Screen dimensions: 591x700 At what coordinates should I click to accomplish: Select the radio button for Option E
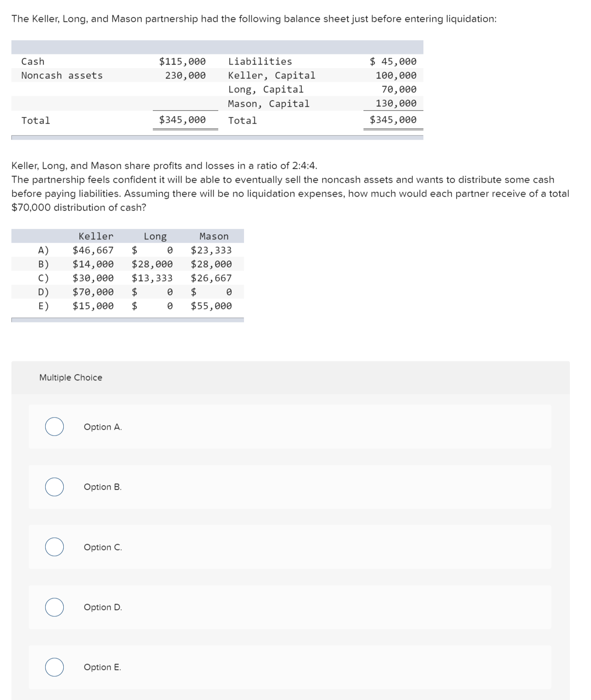click(x=54, y=667)
